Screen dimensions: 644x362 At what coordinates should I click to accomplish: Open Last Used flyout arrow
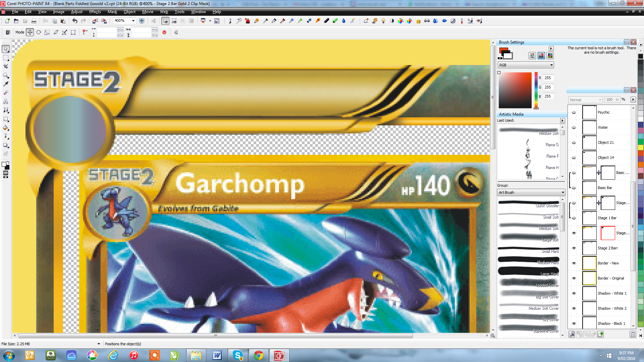click(562, 120)
